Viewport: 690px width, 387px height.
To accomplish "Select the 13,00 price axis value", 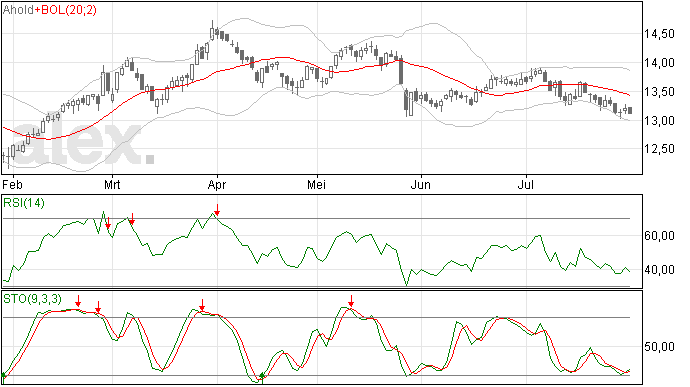I will click(x=659, y=121).
